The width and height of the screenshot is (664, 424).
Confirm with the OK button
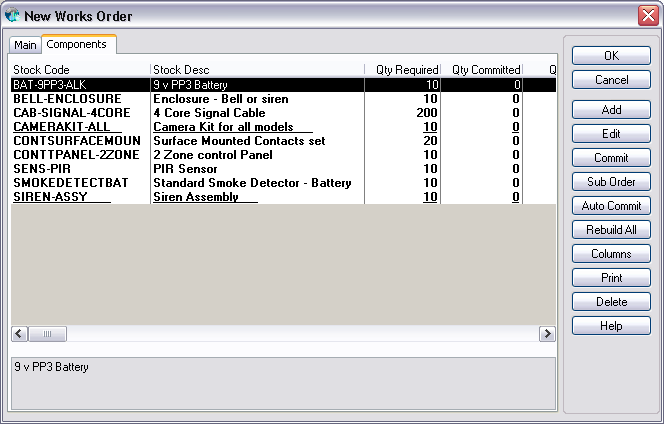(x=611, y=55)
